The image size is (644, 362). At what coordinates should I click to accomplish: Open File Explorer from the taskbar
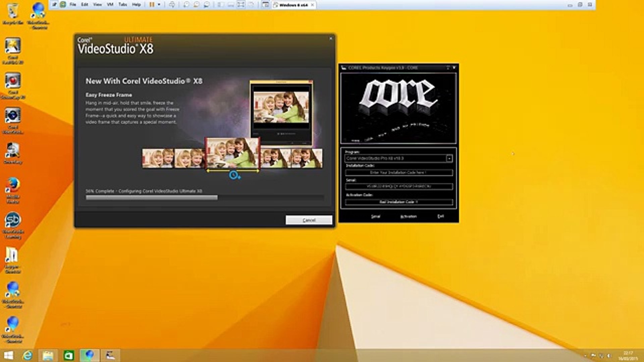coord(48,355)
